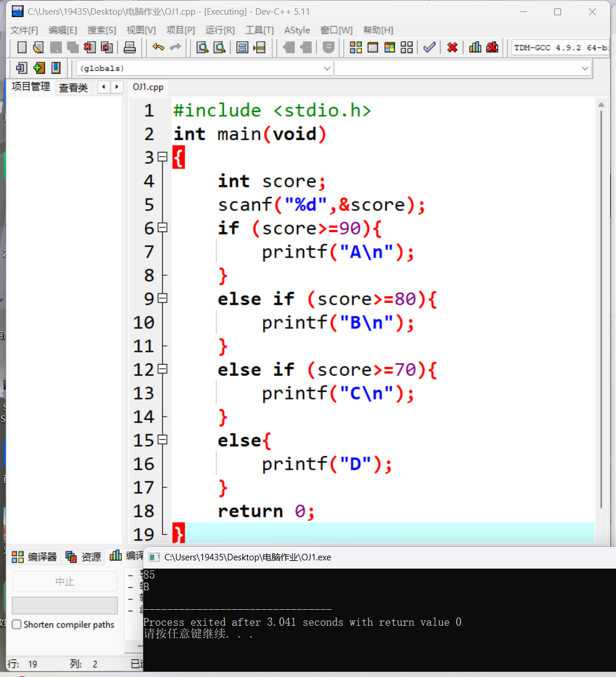Image resolution: width=616 pixels, height=677 pixels.
Task: Click the Run window icon
Action: [x=373, y=47]
